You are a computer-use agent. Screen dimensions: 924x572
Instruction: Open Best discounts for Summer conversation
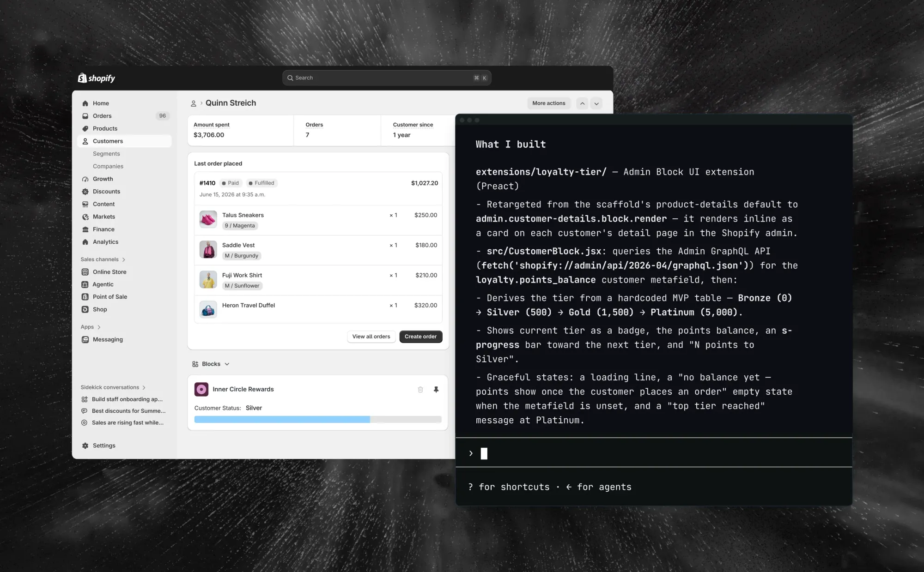128,411
